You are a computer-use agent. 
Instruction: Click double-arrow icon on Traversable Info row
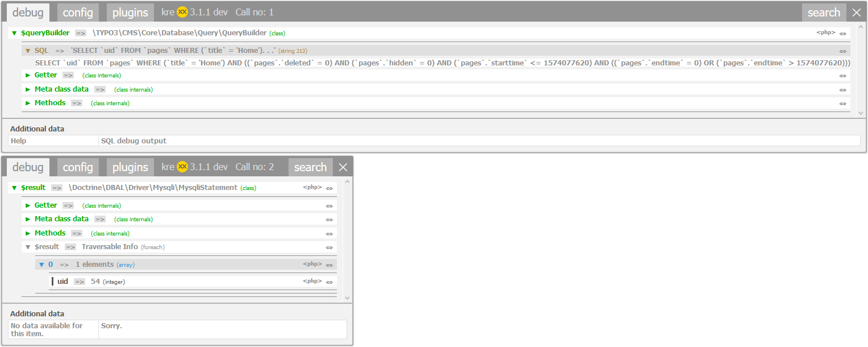pyautogui.click(x=329, y=247)
